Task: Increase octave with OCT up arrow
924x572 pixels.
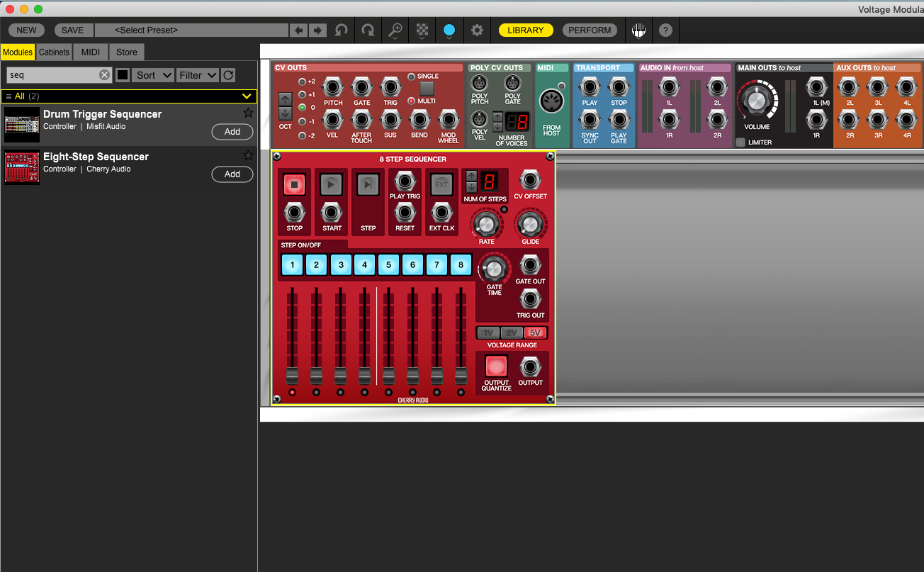Action: point(285,99)
